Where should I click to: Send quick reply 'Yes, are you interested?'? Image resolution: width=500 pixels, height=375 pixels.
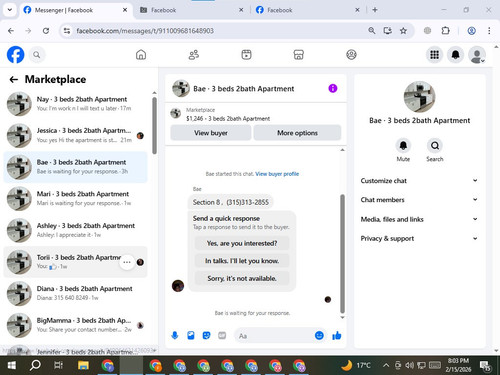point(242,243)
